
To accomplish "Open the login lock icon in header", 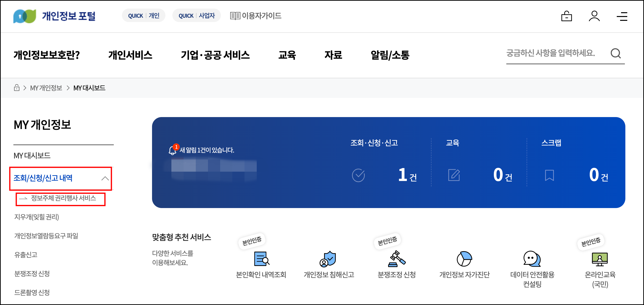I will (566, 16).
